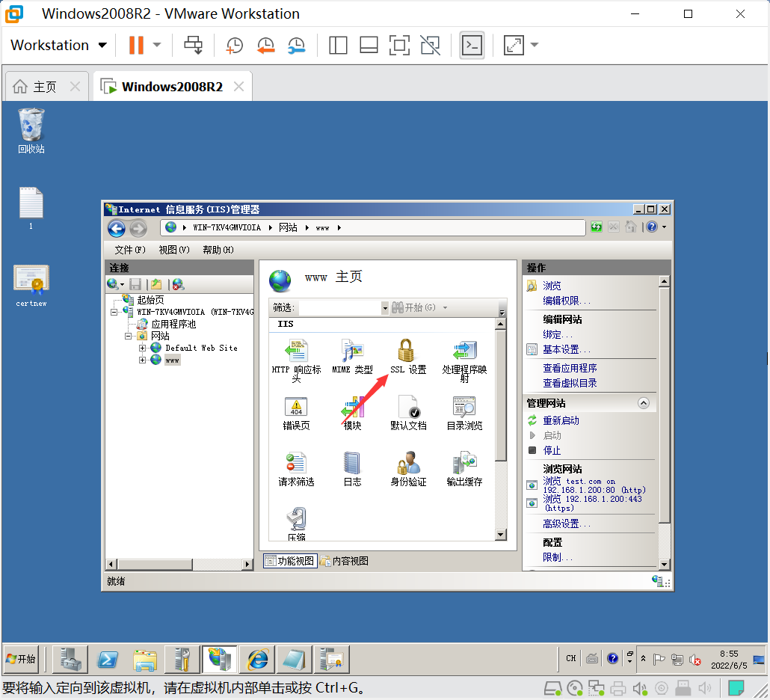Click the home icon in IIS address bar
The height and width of the screenshot is (700, 770).
pyautogui.click(x=631, y=227)
